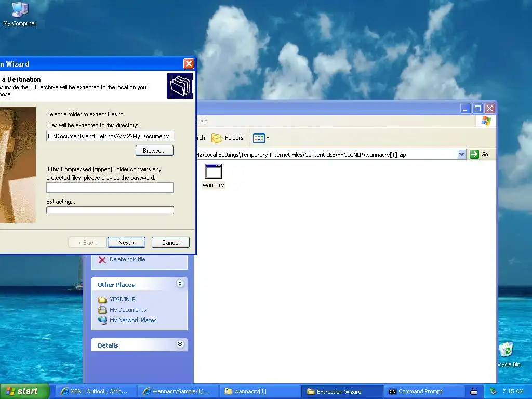Click the green Go arrow icon
532x399 pixels.
click(474, 154)
